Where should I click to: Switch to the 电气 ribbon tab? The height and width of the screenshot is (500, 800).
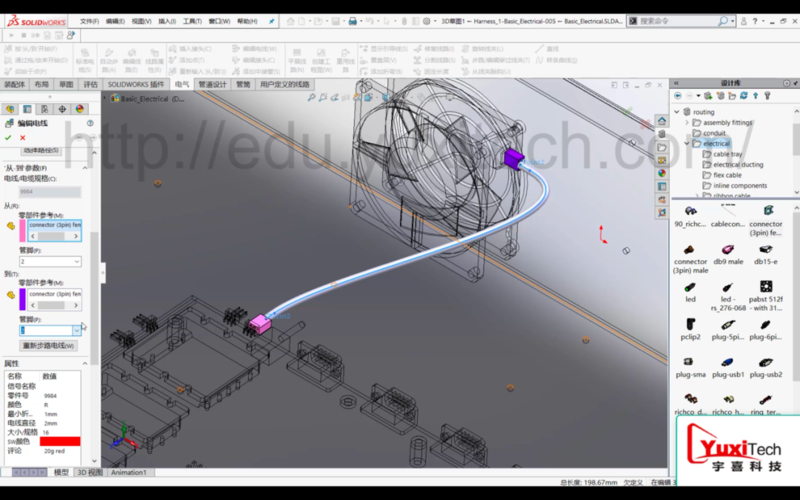tap(182, 85)
